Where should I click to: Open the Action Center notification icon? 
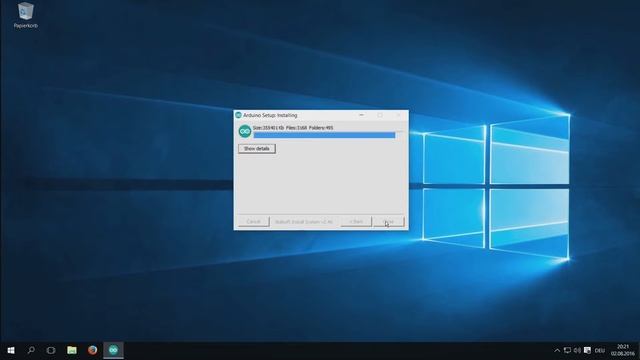(x=587, y=350)
